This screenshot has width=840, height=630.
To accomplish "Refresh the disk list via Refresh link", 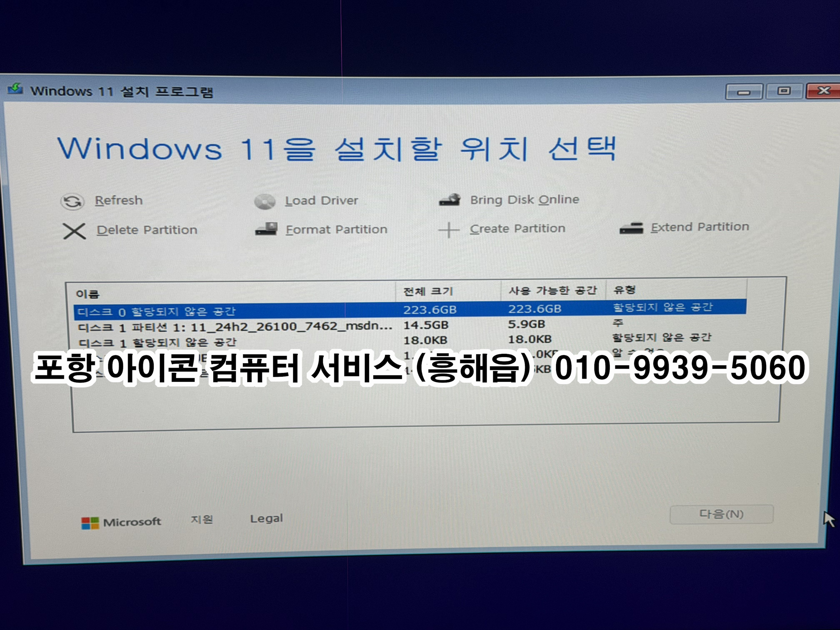I will pyautogui.click(x=119, y=200).
